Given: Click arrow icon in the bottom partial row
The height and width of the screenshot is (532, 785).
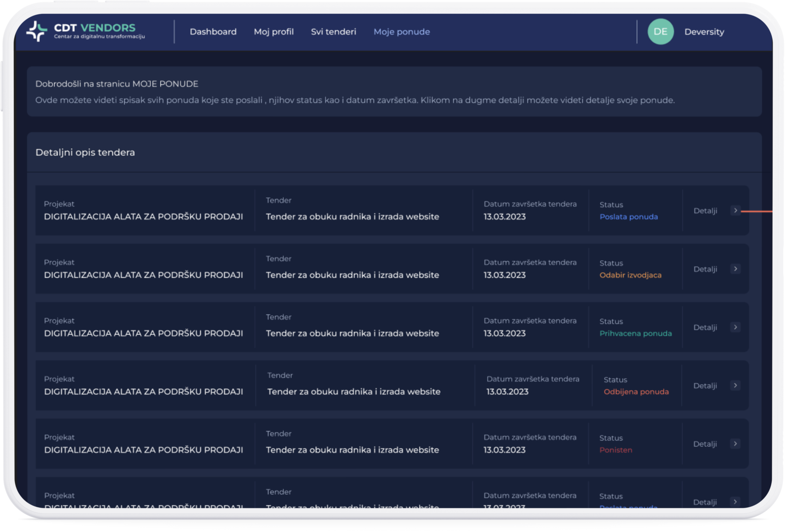Looking at the screenshot, I should click(x=735, y=502).
